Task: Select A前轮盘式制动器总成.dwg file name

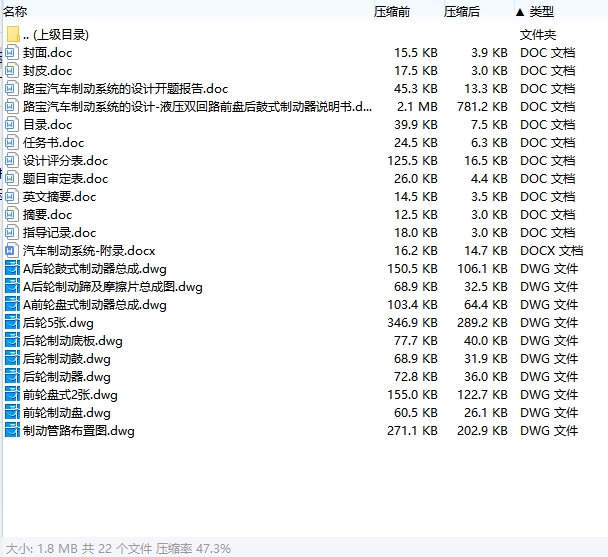Action: (x=95, y=305)
